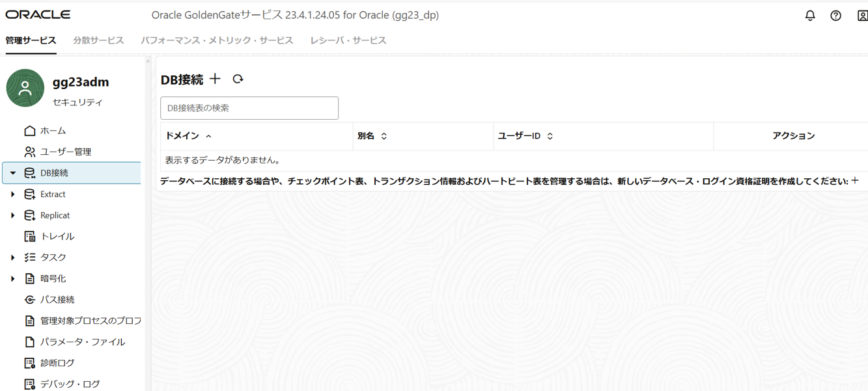Click the 管理対象プロセスのプロファイル icon

(29, 321)
